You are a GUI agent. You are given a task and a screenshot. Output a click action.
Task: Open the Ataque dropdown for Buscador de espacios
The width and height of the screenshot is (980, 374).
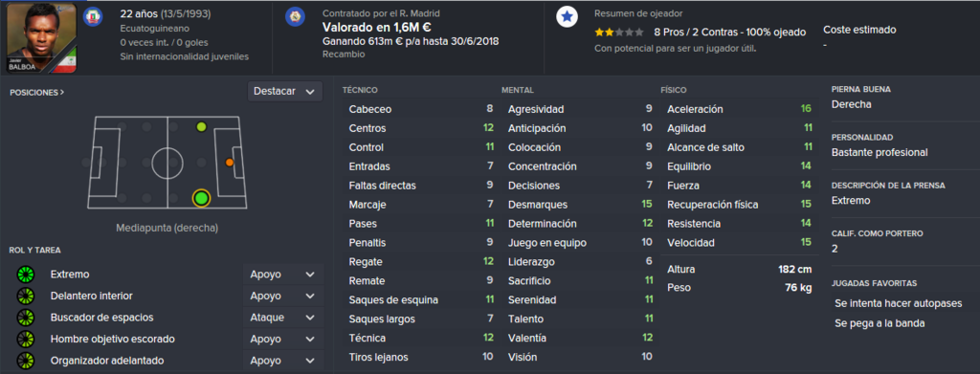283,318
